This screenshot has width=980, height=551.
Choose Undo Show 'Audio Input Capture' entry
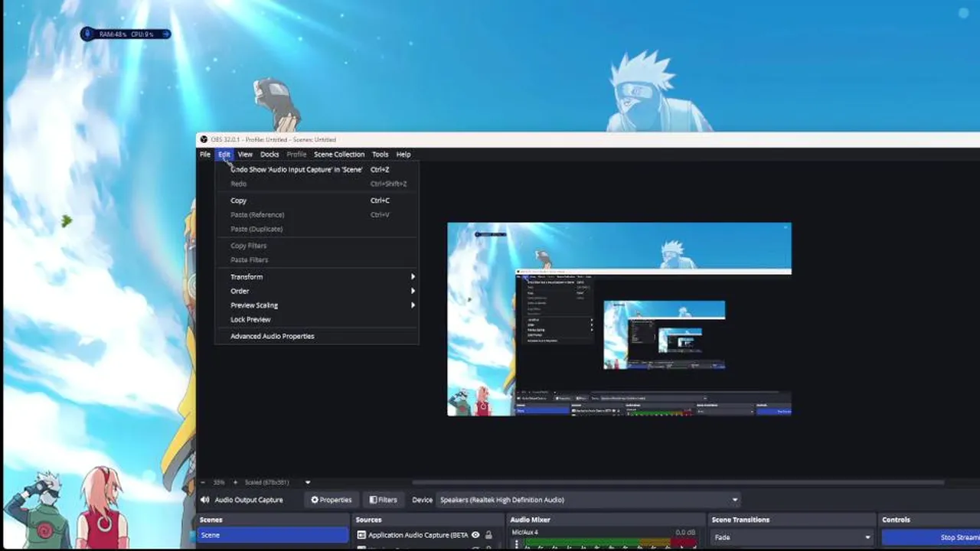(316, 169)
